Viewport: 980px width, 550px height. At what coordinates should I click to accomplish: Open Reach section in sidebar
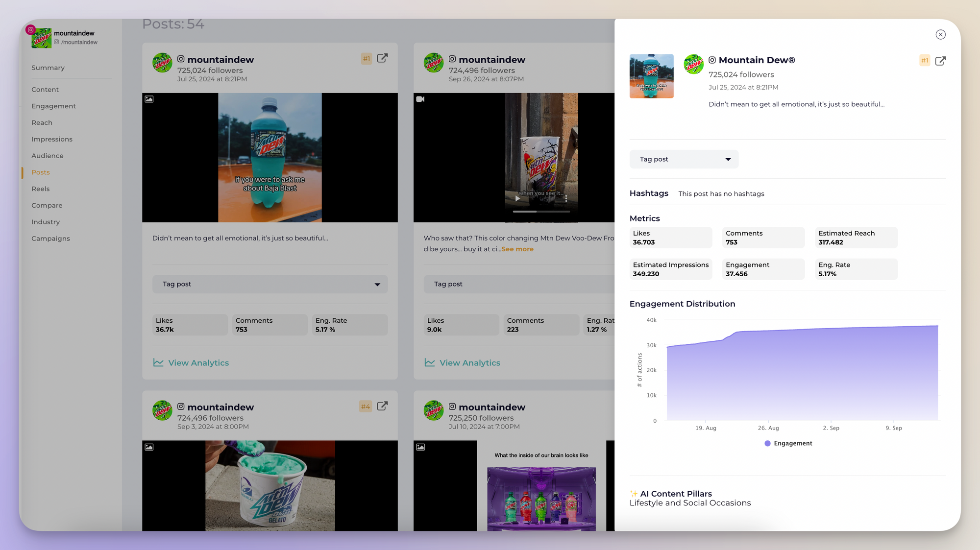pyautogui.click(x=42, y=123)
